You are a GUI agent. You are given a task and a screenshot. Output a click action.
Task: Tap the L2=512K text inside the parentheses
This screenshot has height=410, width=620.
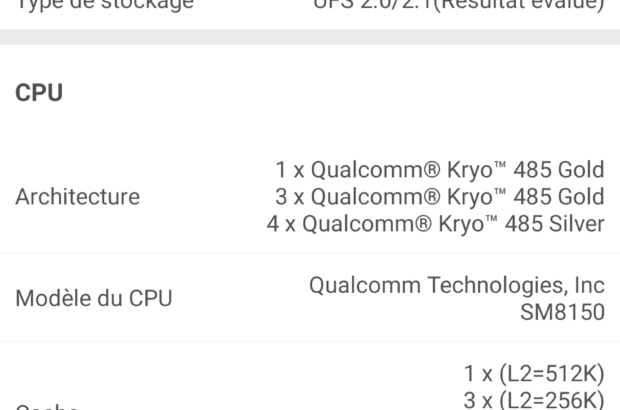pos(548,375)
